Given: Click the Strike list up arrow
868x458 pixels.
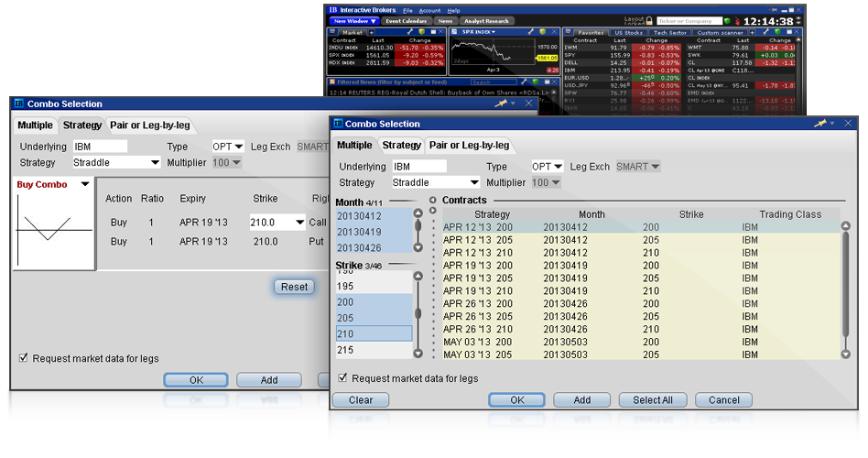Looking at the screenshot, I should [x=418, y=276].
